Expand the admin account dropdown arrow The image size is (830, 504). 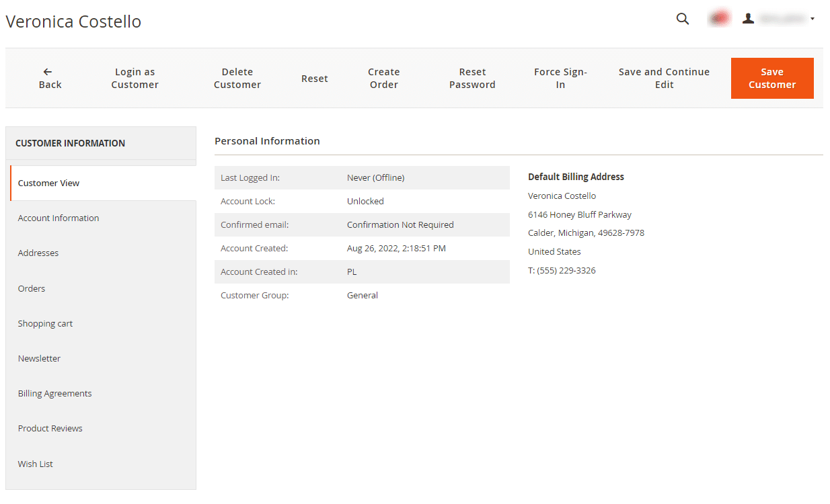(812, 19)
